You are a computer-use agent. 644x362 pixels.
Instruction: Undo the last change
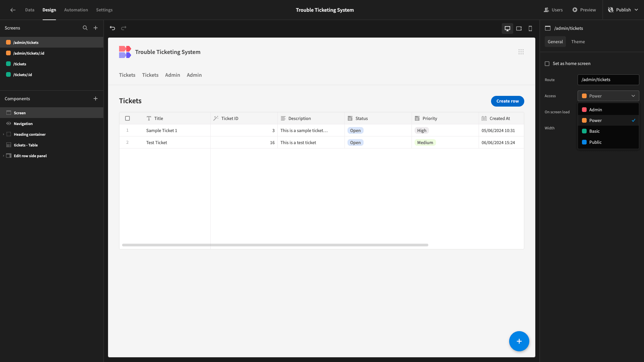pyautogui.click(x=112, y=28)
